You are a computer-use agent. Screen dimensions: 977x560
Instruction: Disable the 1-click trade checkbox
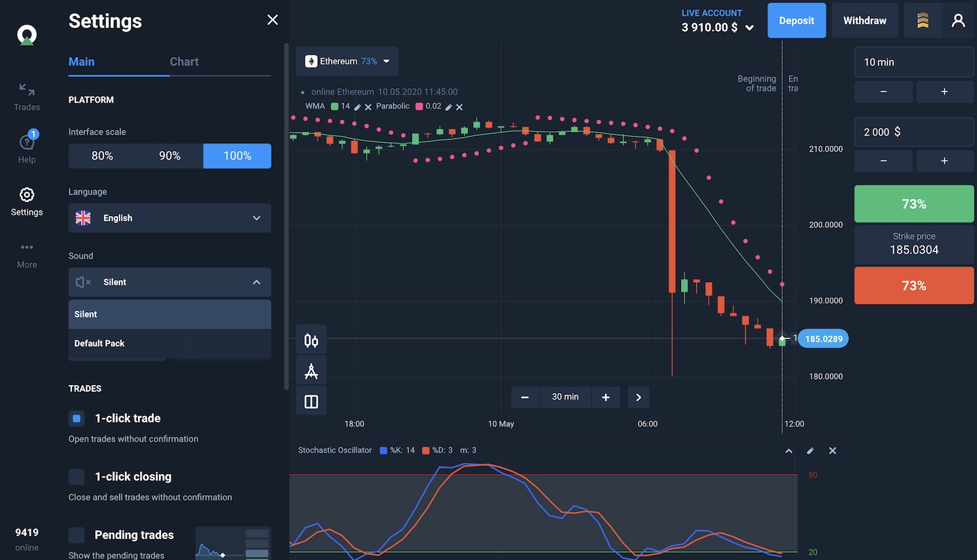pos(77,419)
